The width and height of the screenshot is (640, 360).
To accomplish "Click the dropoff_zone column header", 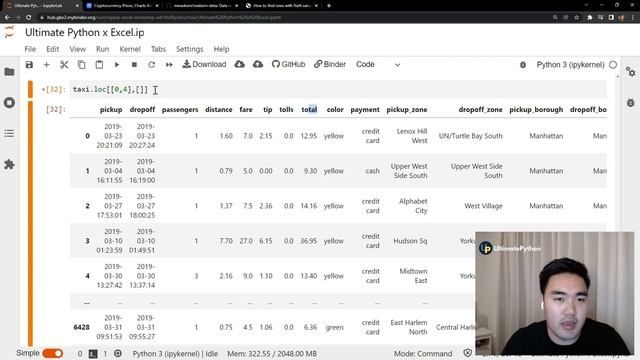I will coord(480,109).
